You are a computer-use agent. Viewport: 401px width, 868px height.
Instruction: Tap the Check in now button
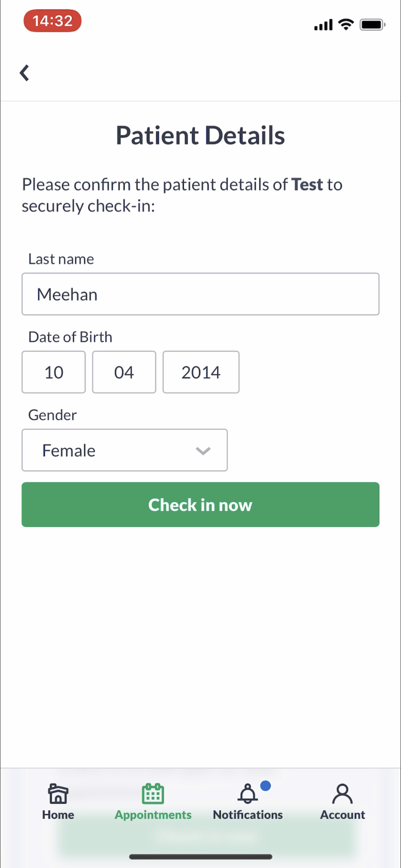(x=200, y=505)
